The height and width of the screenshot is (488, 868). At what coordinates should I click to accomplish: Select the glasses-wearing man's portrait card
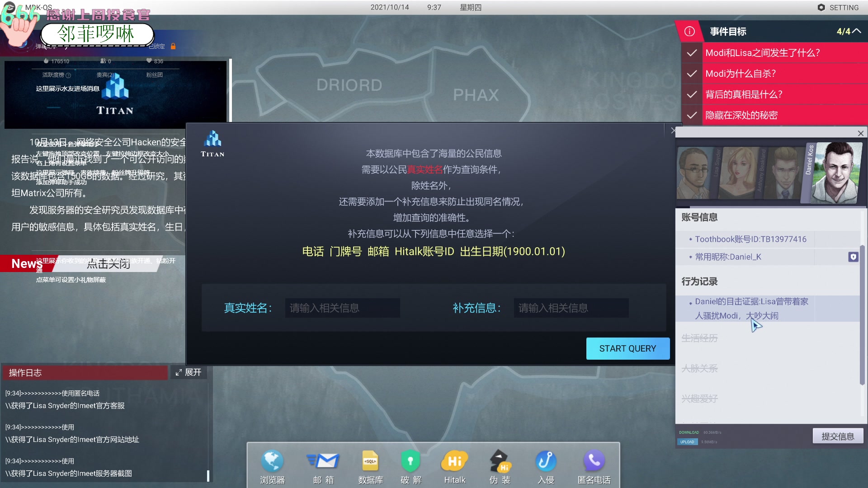[694, 173]
